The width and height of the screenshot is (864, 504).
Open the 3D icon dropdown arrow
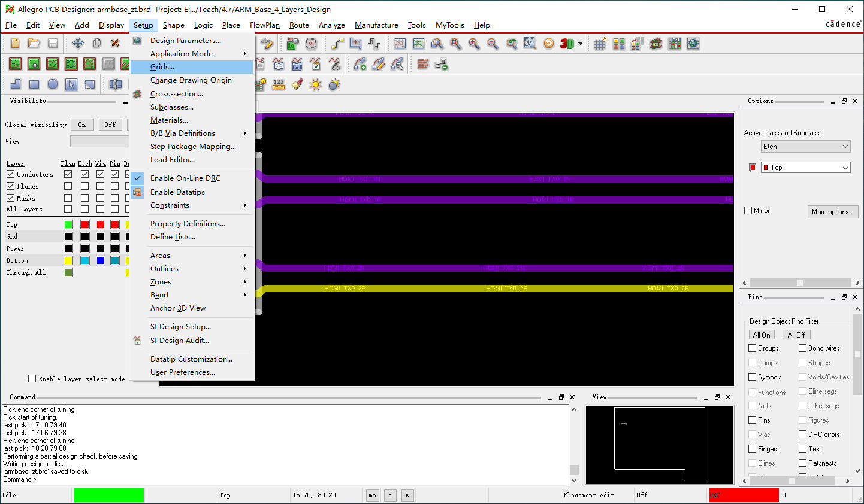tap(580, 44)
